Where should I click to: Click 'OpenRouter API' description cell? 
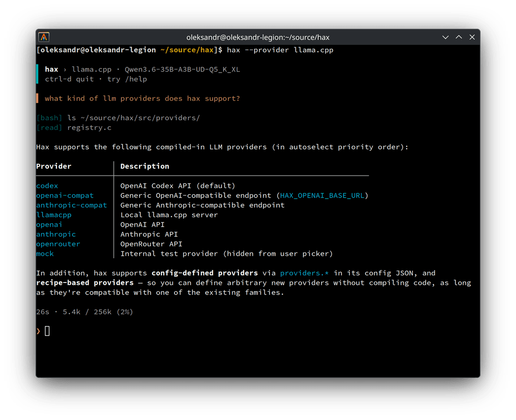tap(151, 244)
